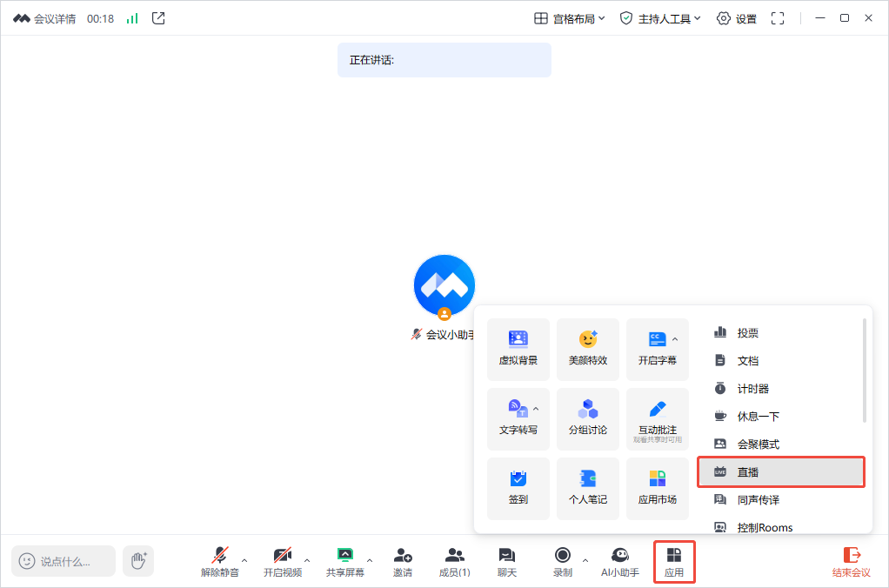Turn on camera with 开启视频
Viewport: 889px width, 588px height.
click(283, 562)
